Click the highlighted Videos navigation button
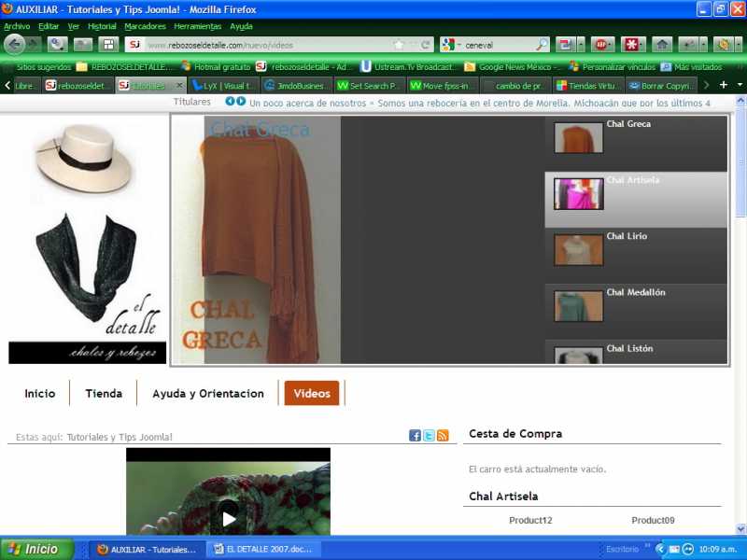This screenshot has height=560, width=747. coord(312,393)
